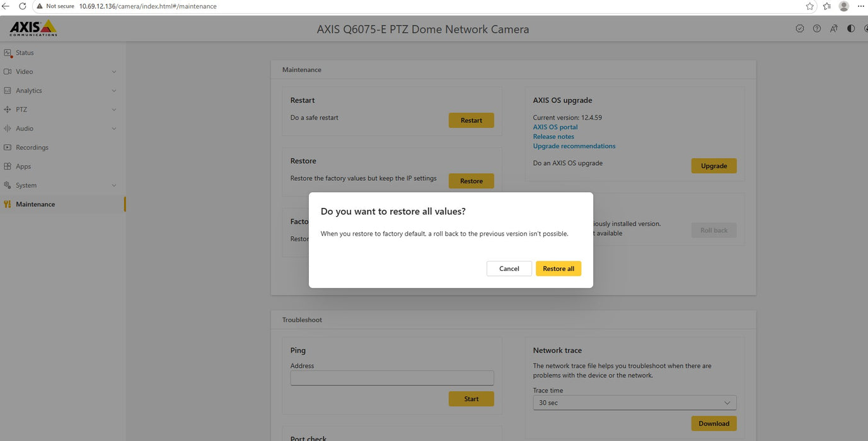This screenshot has height=441, width=868.
Task: Add page to favorites star icon
Action: [810, 6]
